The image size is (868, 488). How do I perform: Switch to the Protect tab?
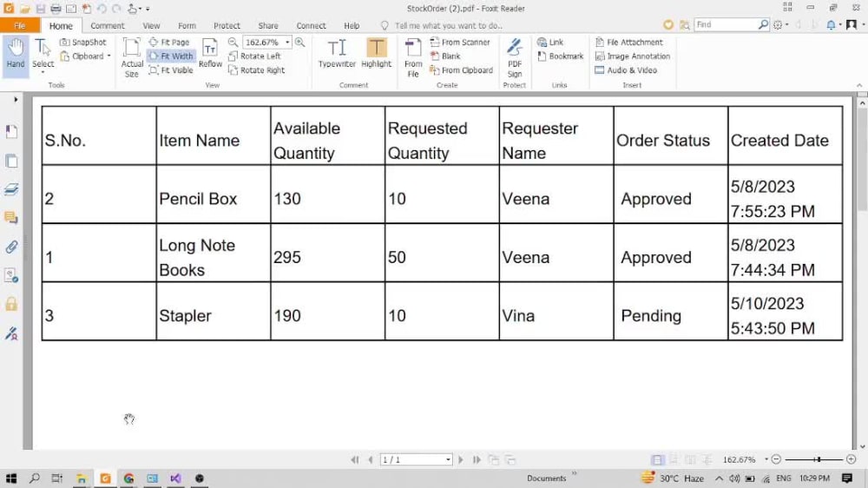[227, 25]
